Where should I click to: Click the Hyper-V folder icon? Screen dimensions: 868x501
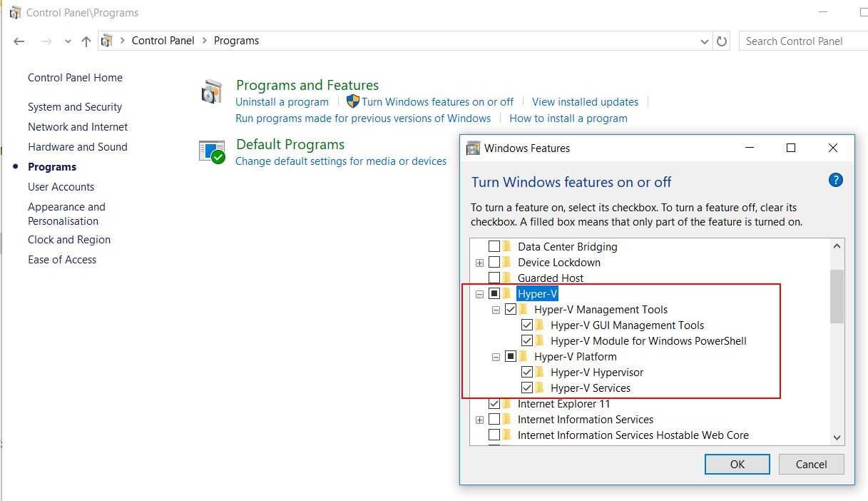pyautogui.click(x=508, y=293)
